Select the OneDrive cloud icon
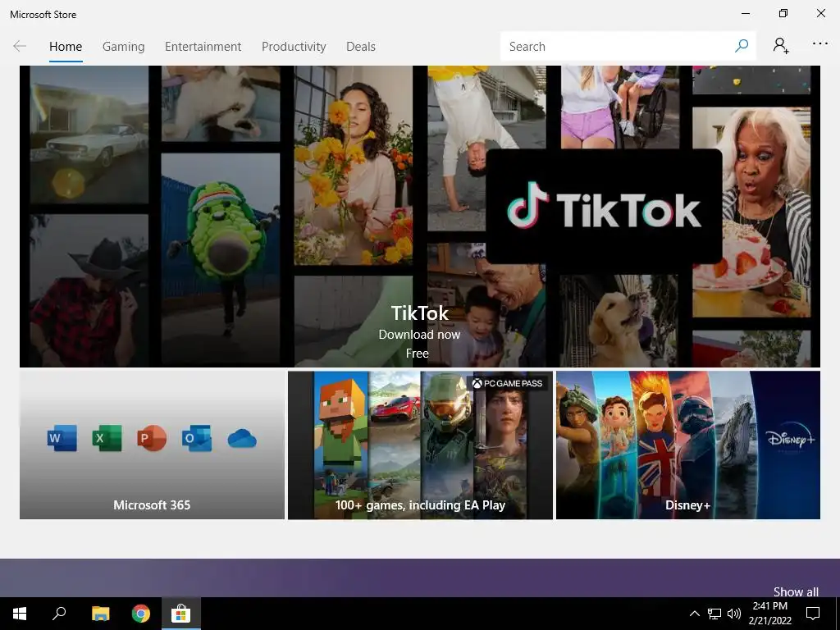 (x=242, y=439)
